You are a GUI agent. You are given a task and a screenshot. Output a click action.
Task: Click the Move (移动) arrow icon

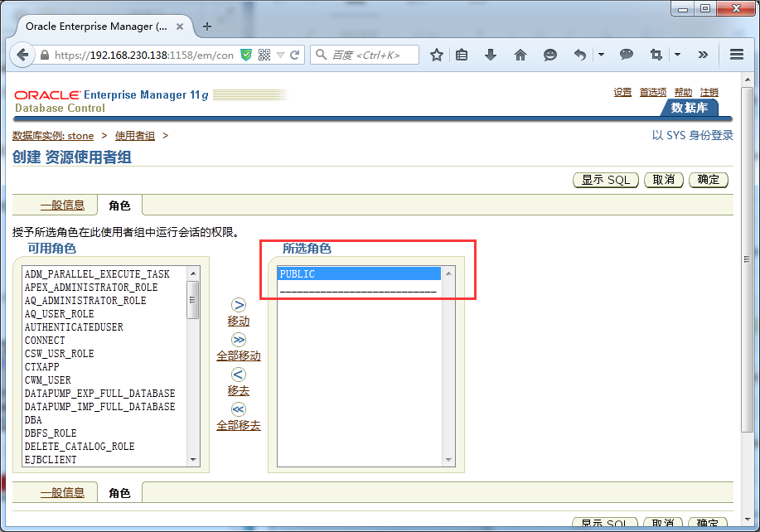(x=238, y=305)
